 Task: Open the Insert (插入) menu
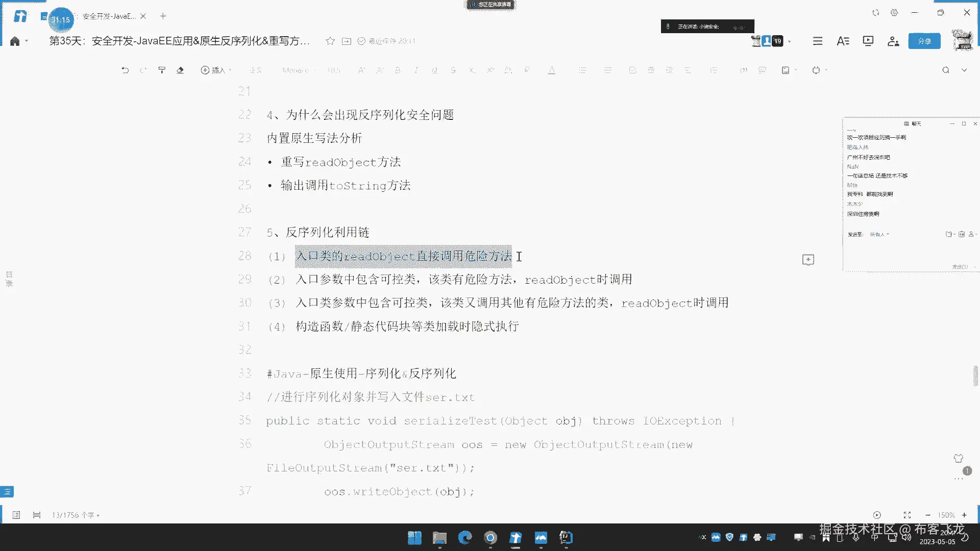[215, 70]
